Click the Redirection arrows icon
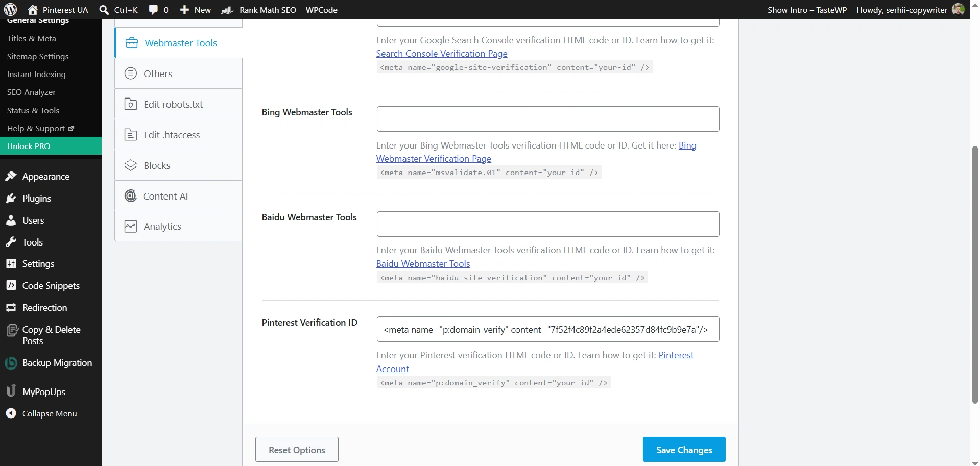Viewport: 980px width, 466px height. tap(11, 308)
